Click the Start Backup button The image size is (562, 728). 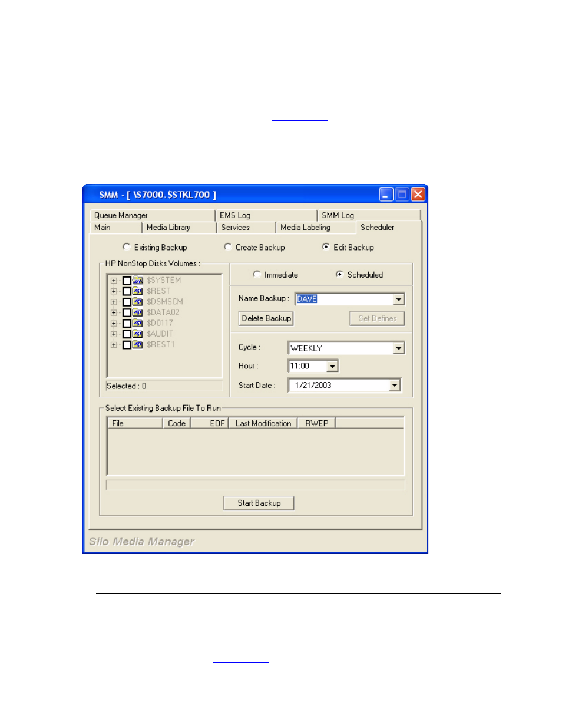259,503
